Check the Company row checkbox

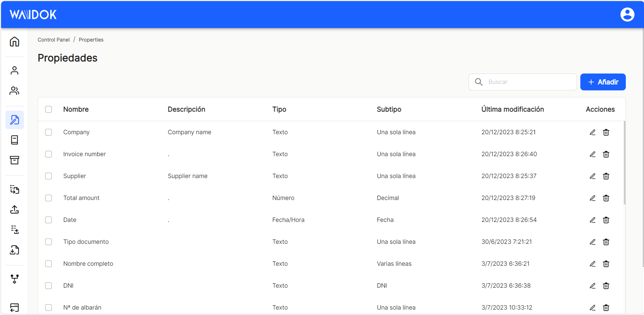[x=49, y=132]
